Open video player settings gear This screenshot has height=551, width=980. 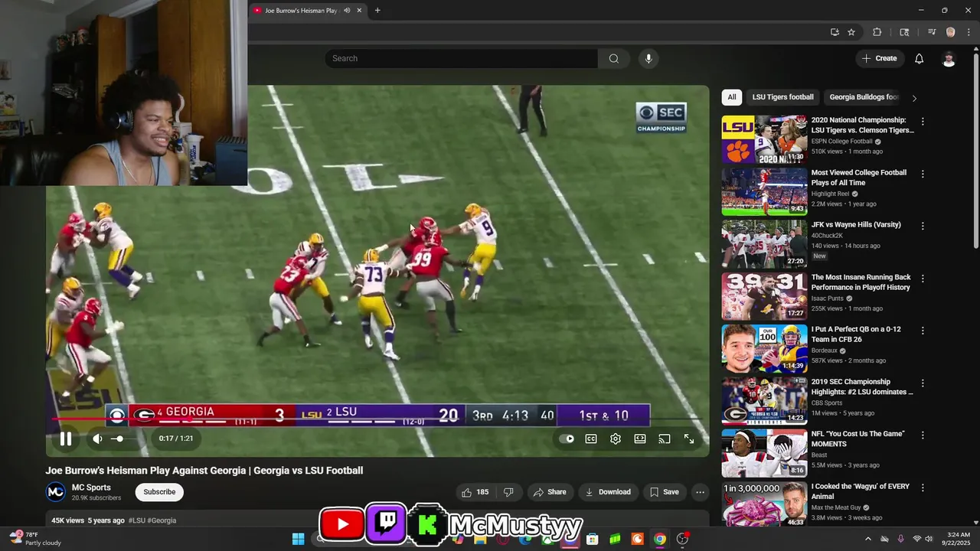pos(616,439)
